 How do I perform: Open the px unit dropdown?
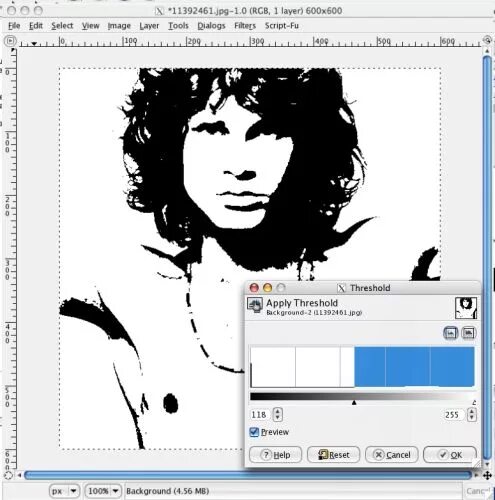[64, 491]
